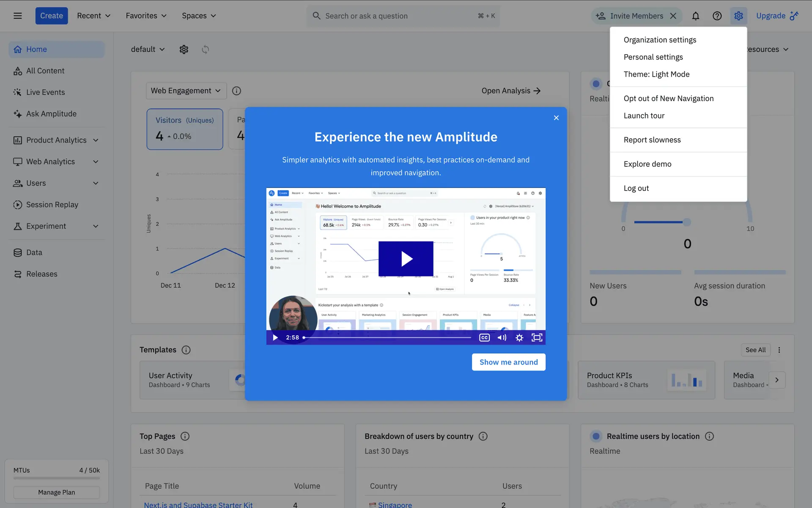Click the notifications bell icon
Screen dimensions: 812x508
pyautogui.click(x=695, y=16)
